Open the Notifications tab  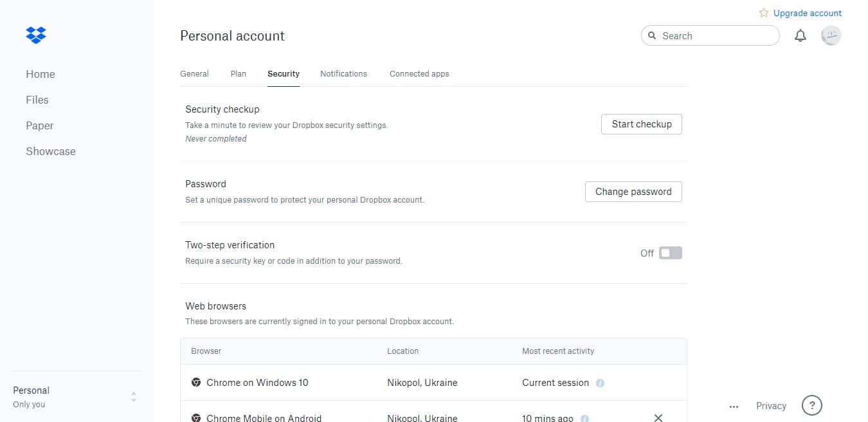pyautogui.click(x=344, y=74)
